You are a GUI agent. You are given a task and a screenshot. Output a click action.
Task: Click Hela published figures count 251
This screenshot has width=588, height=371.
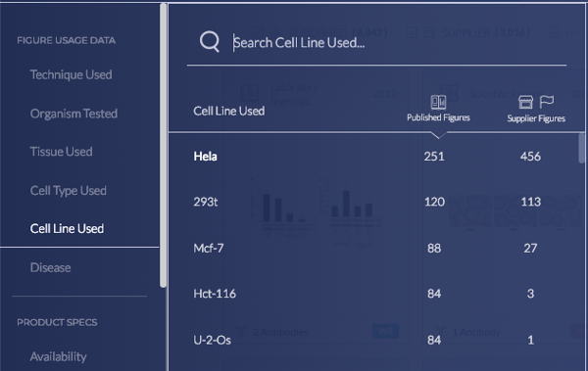pyautogui.click(x=434, y=157)
